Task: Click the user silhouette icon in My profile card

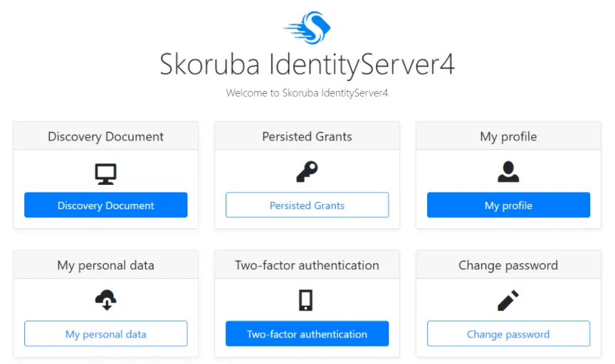Action: (508, 171)
